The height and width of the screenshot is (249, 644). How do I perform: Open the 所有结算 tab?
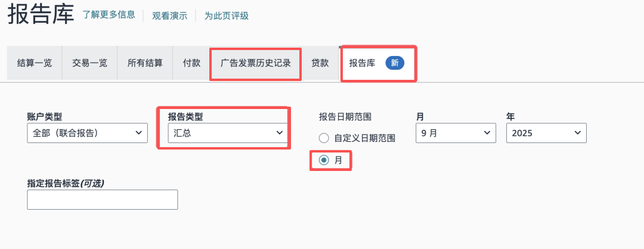click(x=145, y=63)
